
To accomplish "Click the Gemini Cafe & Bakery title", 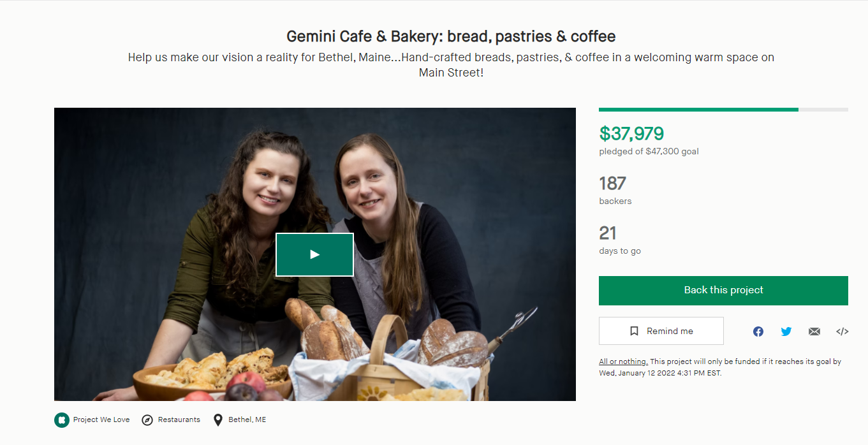I will (451, 36).
